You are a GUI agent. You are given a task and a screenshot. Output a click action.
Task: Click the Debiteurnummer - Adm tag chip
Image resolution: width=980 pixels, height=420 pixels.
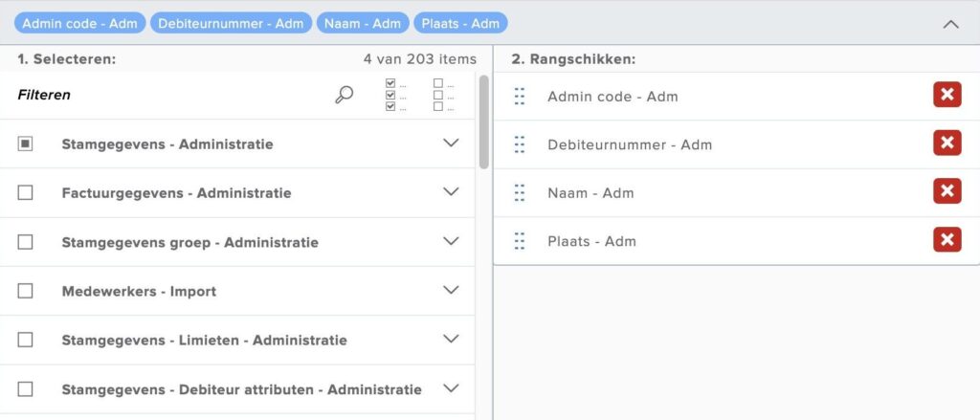(231, 23)
